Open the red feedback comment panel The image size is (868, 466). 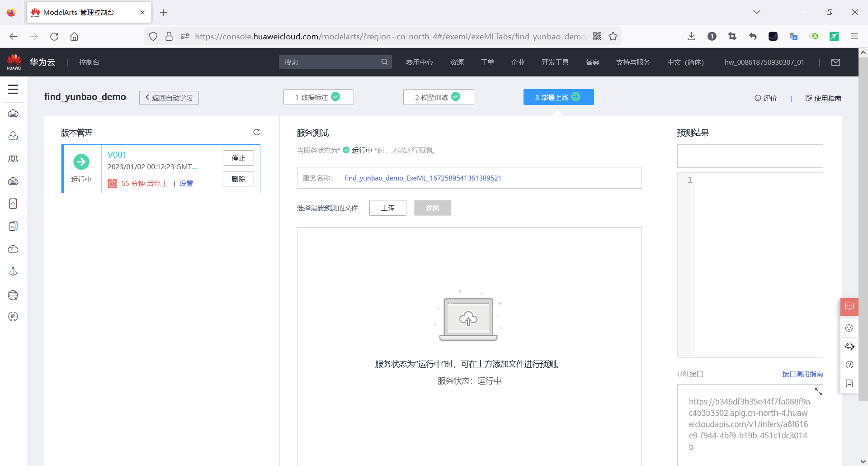849,307
